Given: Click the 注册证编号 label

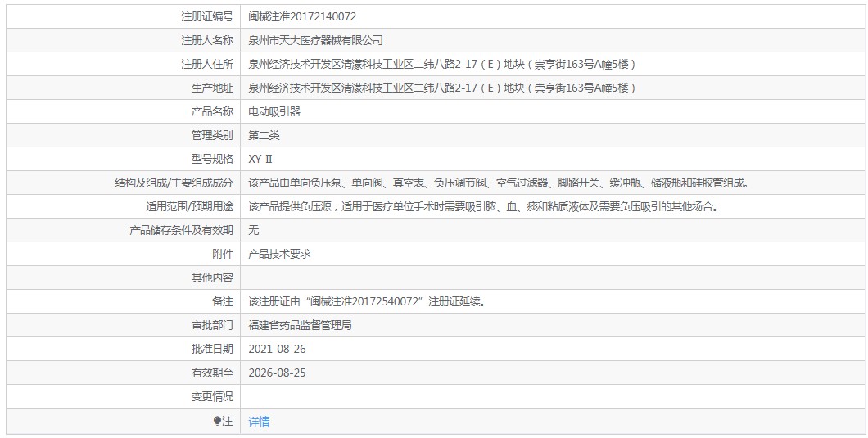Looking at the screenshot, I should tap(208, 16).
